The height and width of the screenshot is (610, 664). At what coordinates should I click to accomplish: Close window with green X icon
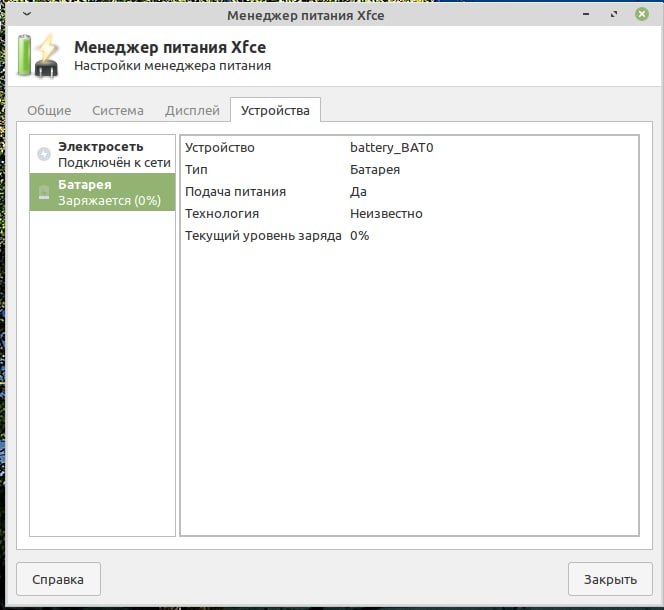pos(642,14)
